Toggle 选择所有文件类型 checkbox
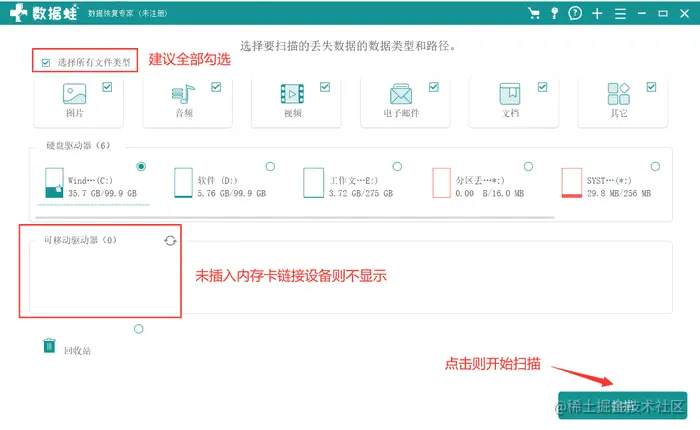 coord(46,63)
